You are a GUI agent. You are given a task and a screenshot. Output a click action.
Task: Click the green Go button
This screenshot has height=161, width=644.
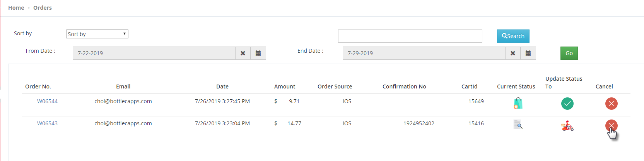click(569, 53)
